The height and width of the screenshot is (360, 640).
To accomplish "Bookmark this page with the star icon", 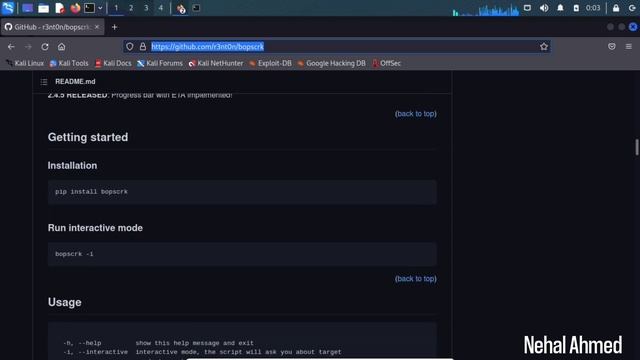I will [544, 47].
